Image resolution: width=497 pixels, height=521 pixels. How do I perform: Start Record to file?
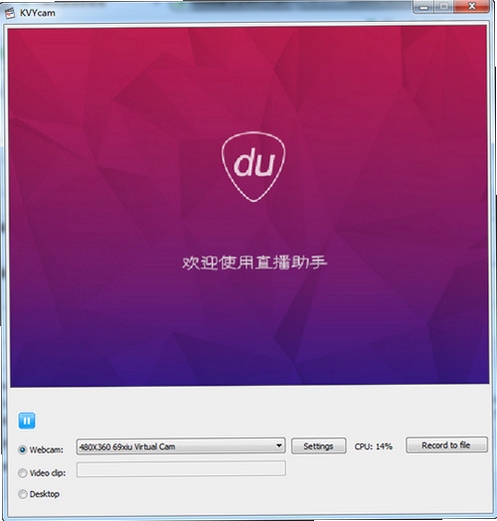coord(446,445)
